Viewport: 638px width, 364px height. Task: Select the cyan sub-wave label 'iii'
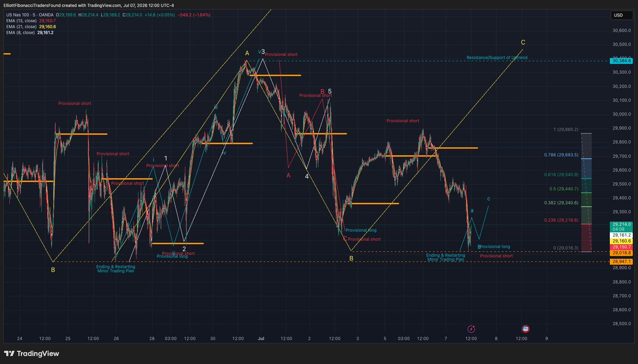(x=216, y=107)
